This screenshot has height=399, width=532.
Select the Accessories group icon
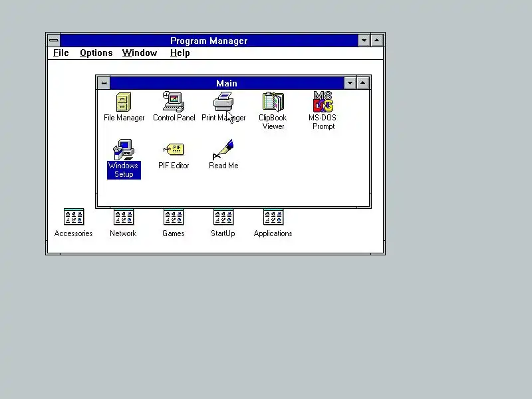point(74,217)
